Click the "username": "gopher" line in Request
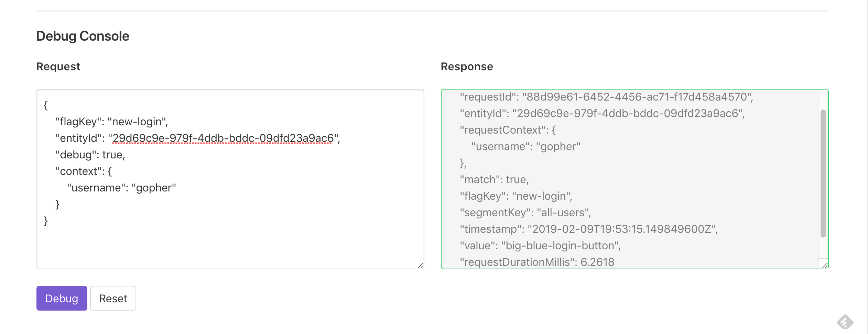The height and width of the screenshot is (334, 868). (x=121, y=188)
